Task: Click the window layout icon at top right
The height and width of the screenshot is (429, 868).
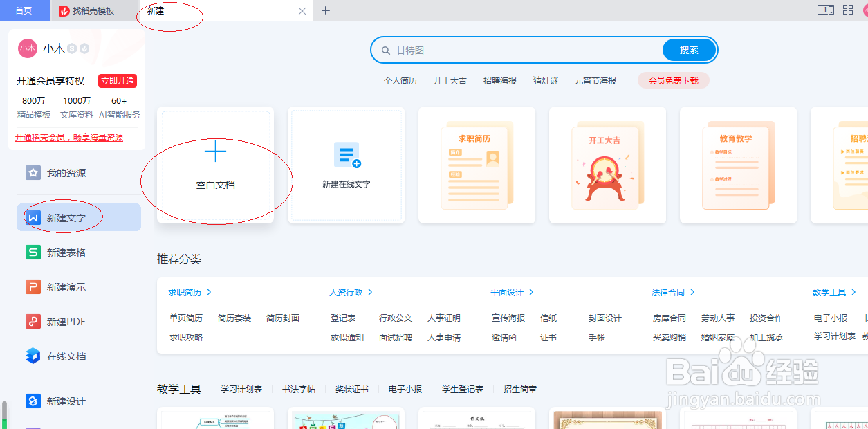Action: 825,10
